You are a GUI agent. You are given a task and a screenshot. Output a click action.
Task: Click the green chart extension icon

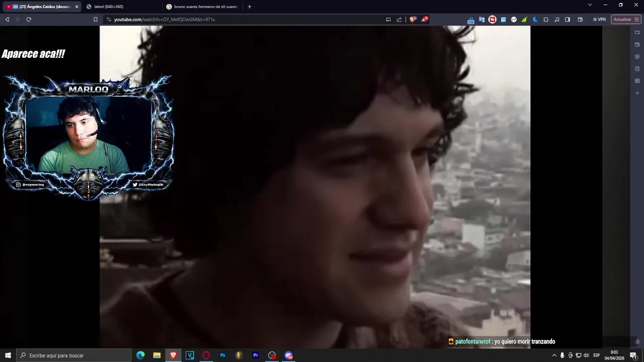(x=524, y=20)
